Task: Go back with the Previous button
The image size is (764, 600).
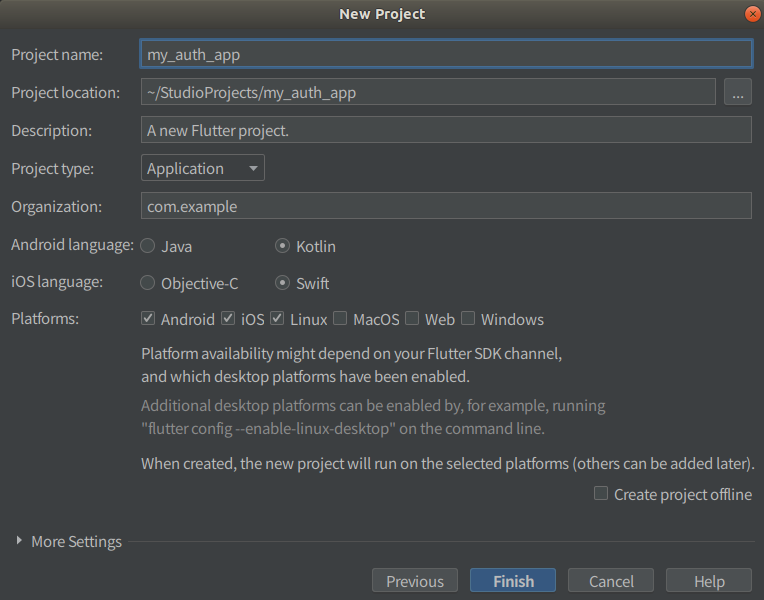Action: coord(414,581)
